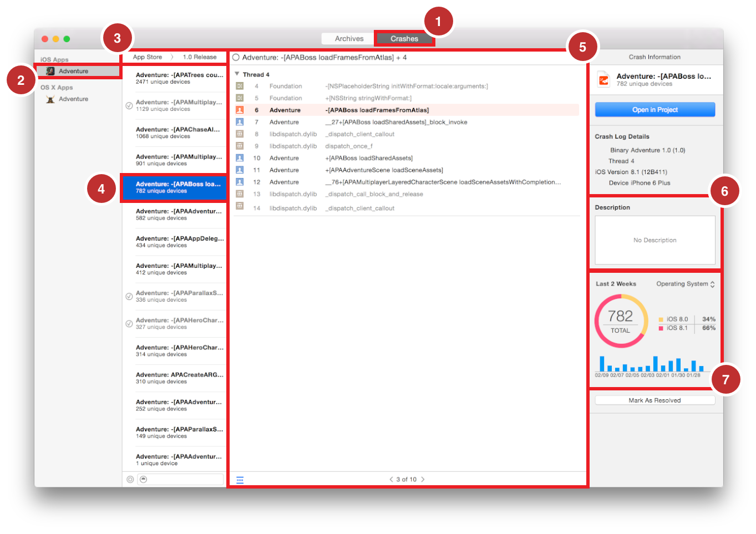Open the 1.0 Release version selector
This screenshot has width=756, height=534.
point(200,57)
